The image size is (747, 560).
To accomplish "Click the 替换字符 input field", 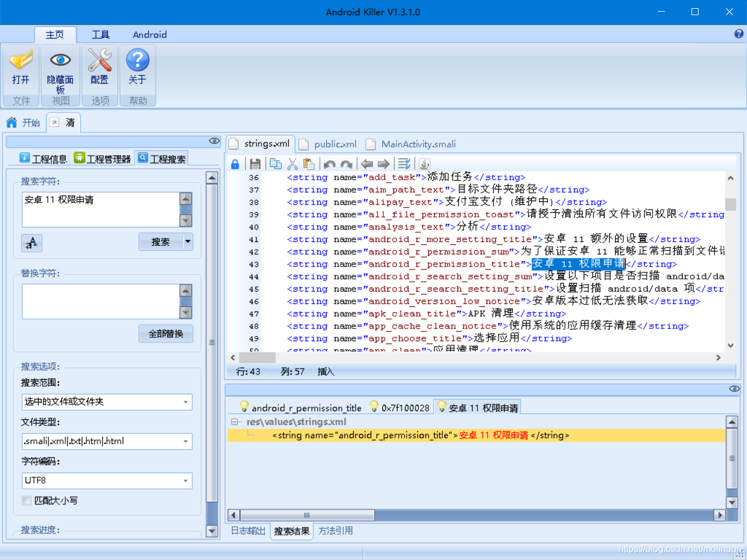I will (x=100, y=302).
